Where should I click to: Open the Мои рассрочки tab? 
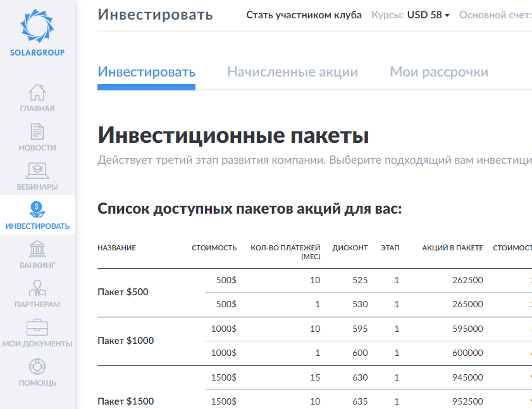(x=438, y=72)
